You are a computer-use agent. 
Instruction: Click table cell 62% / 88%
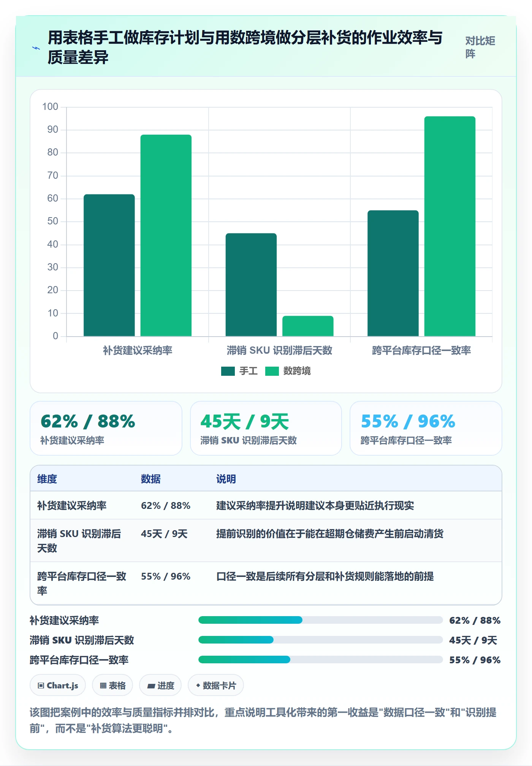(x=166, y=505)
